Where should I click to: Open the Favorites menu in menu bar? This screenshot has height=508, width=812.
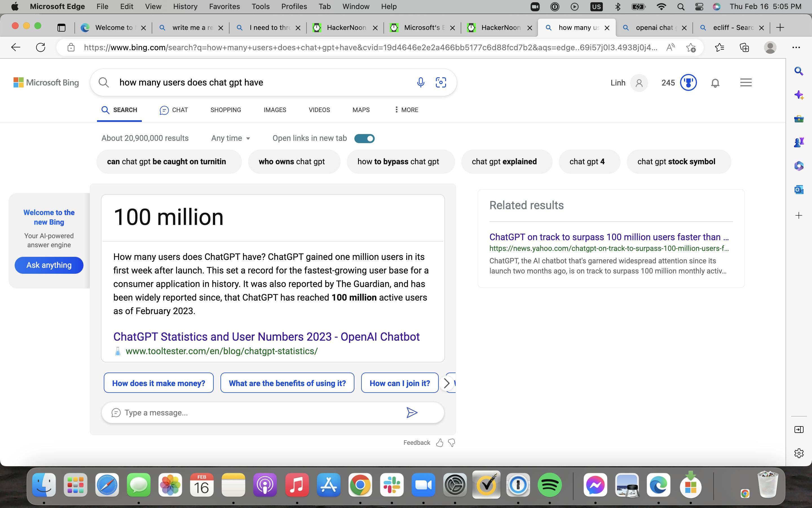(x=224, y=6)
